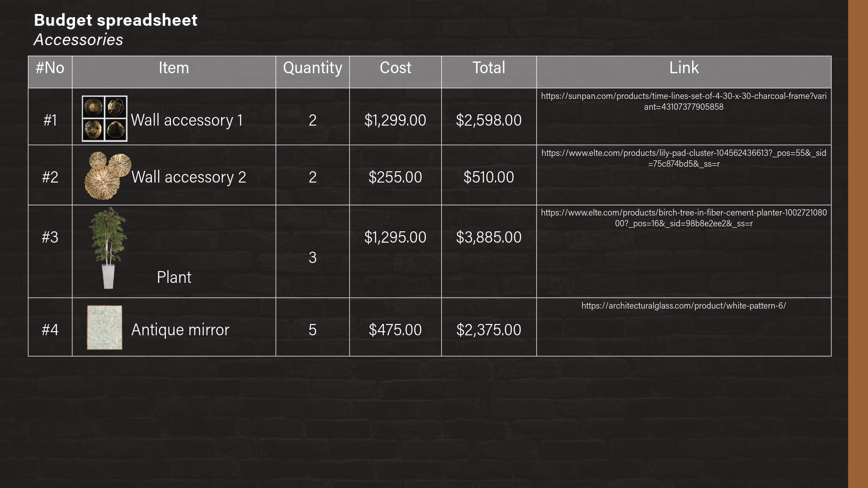This screenshot has height=488, width=868.
Task: Select the antique mirror sample image
Action: click(104, 328)
